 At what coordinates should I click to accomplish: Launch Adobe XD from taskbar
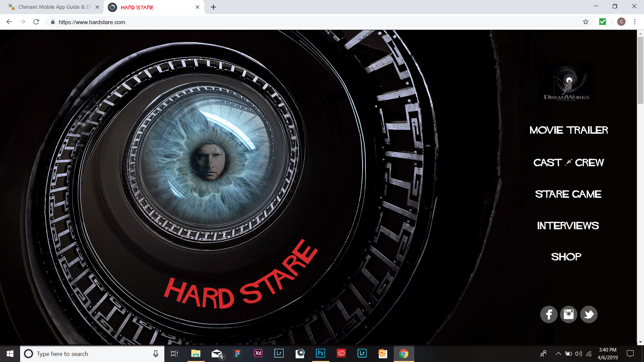[258, 354]
